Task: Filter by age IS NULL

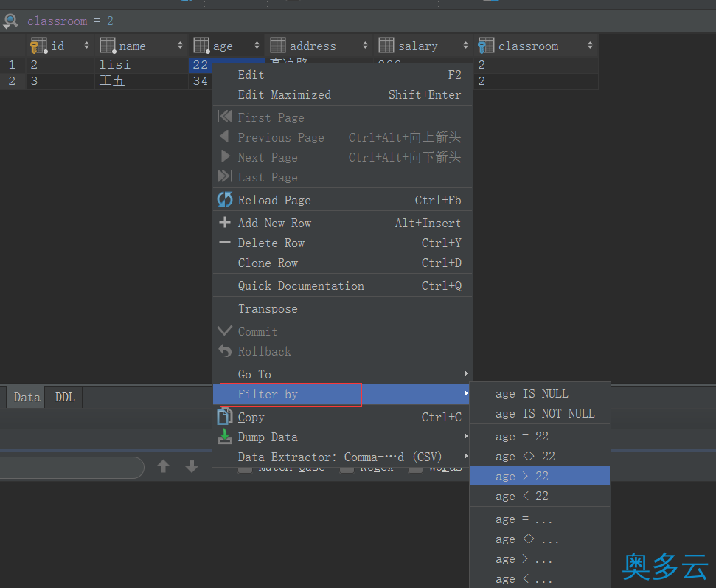Action: [x=541, y=393]
